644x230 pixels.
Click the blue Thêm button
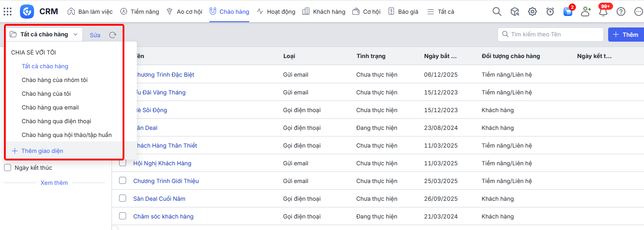coord(625,35)
